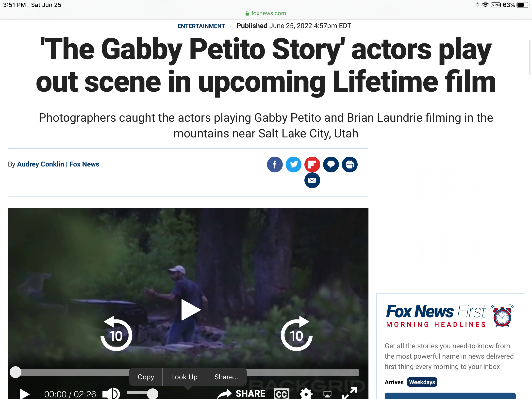
Task: Choose Share... in the popup menu
Action: coord(226,377)
